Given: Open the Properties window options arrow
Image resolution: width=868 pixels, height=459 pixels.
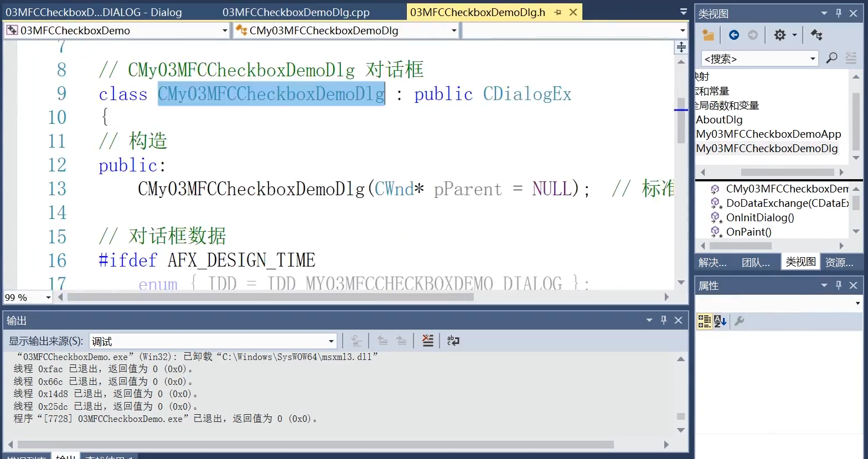Looking at the screenshot, I should [824, 285].
